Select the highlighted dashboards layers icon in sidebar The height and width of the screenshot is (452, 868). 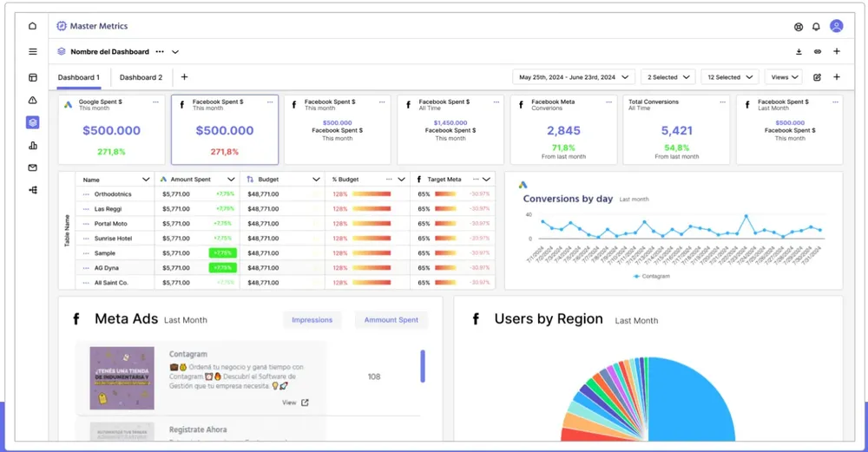pos(33,122)
